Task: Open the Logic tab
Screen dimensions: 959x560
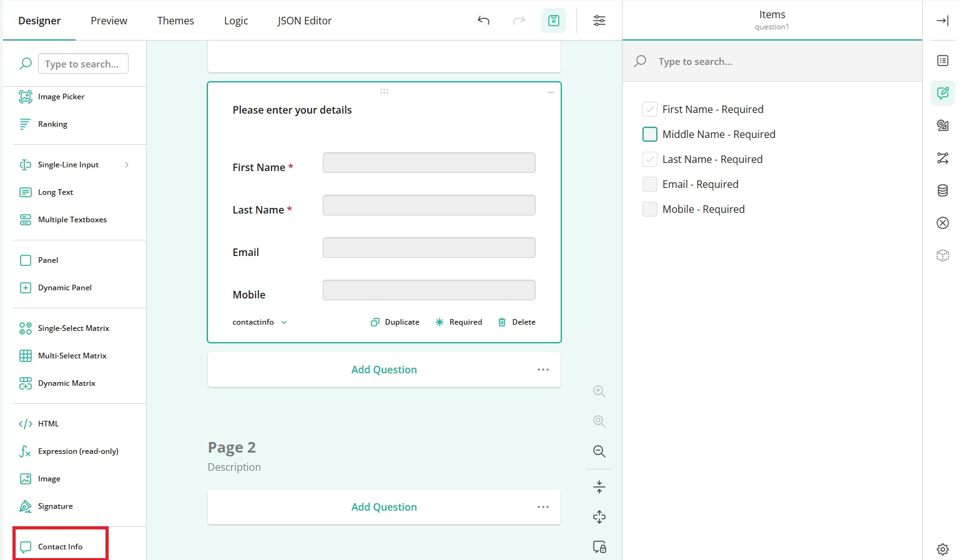Action: (x=236, y=21)
